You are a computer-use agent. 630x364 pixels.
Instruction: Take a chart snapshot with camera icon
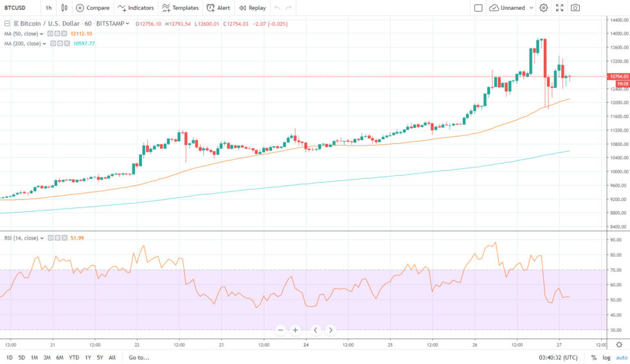(575, 8)
